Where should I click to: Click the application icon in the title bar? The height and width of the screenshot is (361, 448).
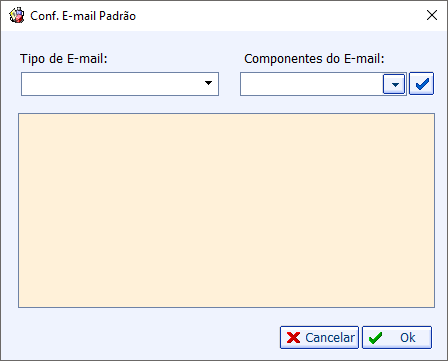tap(17, 15)
